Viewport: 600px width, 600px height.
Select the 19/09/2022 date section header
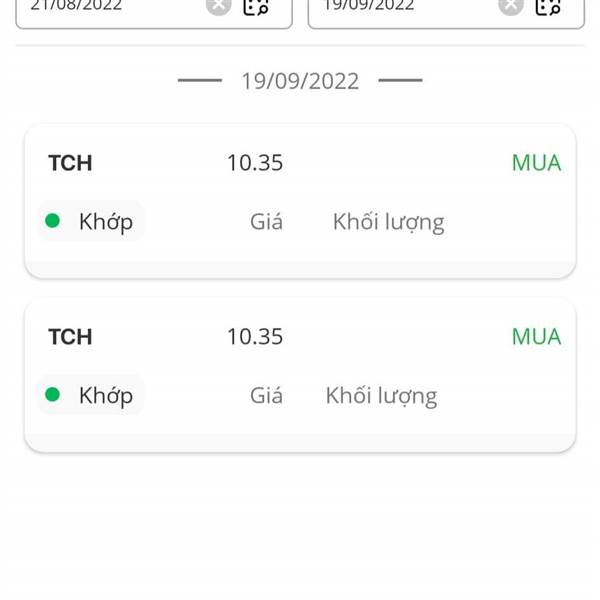pyautogui.click(x=300, y=81)
